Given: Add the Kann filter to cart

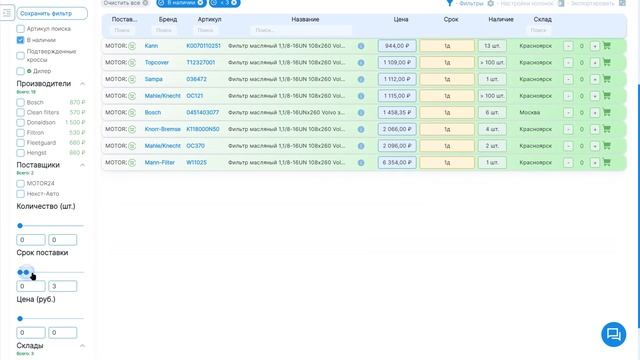Looking at the screenshot, I should [x=607, y=46].
